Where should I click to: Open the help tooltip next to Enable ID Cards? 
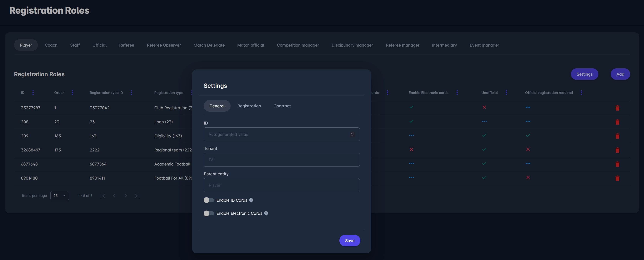pos(252,200)
